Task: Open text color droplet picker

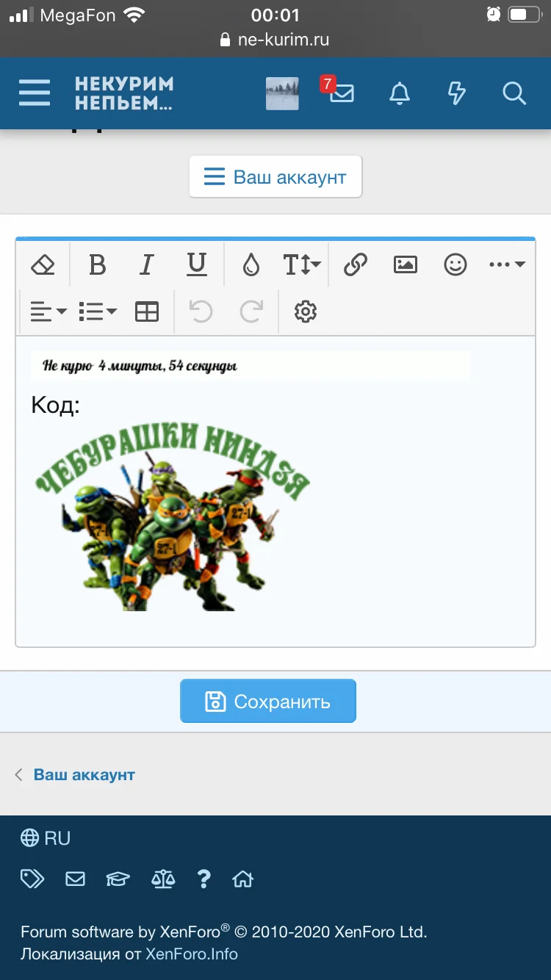Action: tap(251, 264)
